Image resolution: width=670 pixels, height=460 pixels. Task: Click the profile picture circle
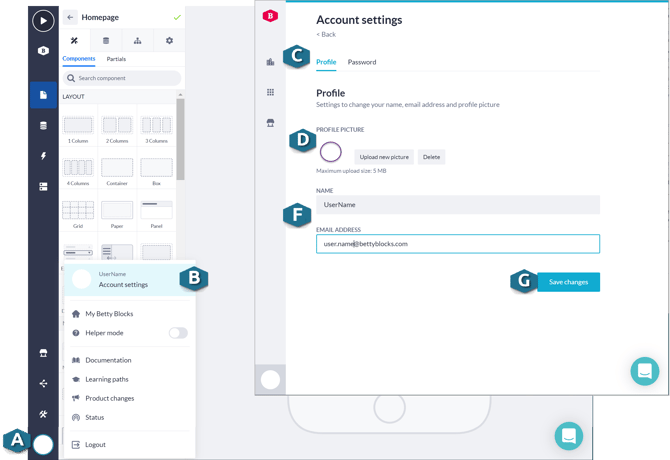tap(331, 152)
